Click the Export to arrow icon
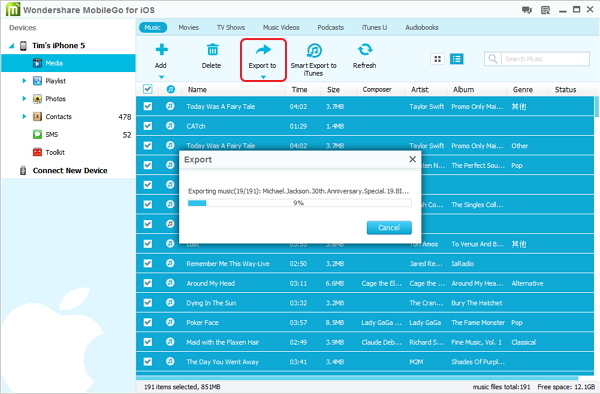This screenshot has height=394, width=600. coord(263,50)
